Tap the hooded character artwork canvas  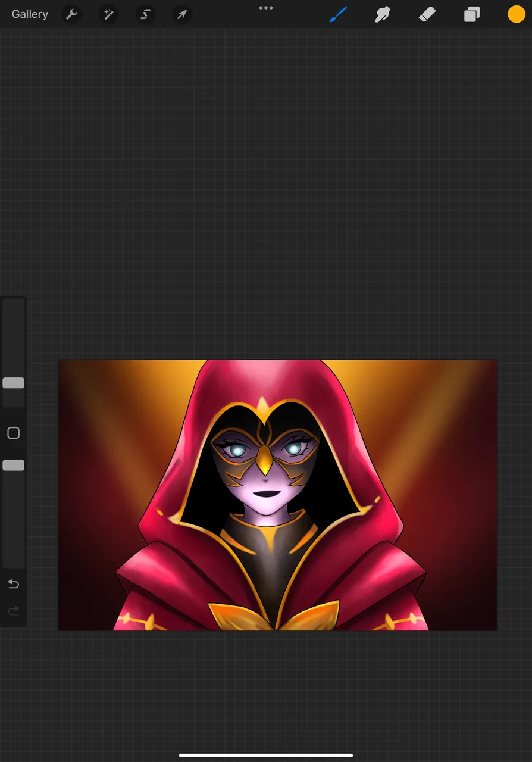[x=277, y=495]
